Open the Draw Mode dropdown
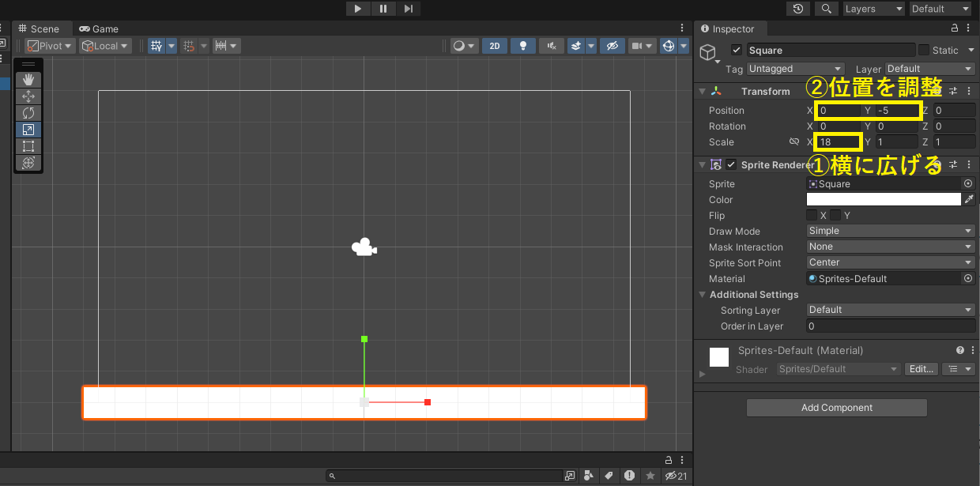Screen dimensions: 980x486 click(890, 231)
